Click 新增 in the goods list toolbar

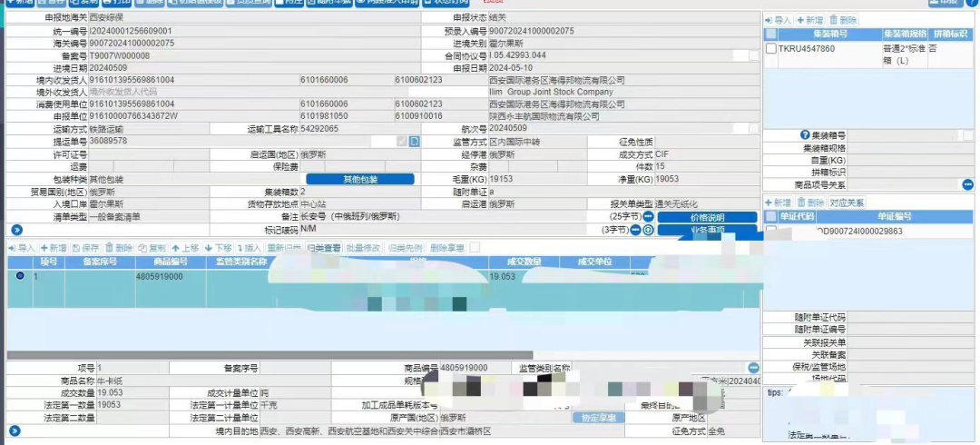tap(54, 248)
